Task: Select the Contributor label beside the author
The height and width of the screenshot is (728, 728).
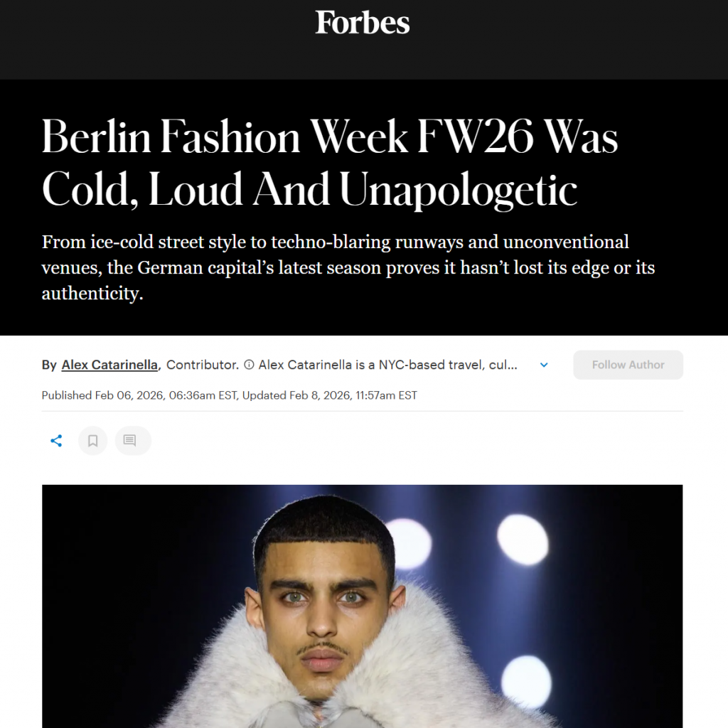Action: click(203, 365)
